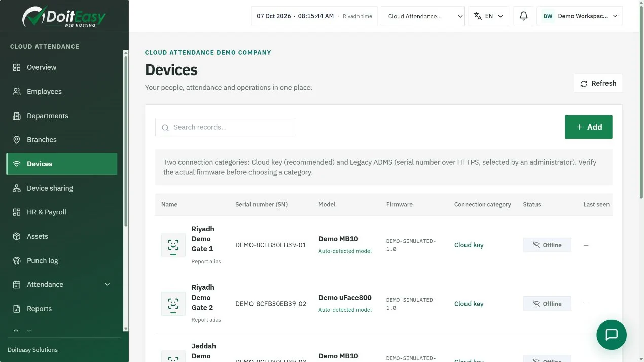
Task: Go to the Punch log
Action: pyautogui.click(x=62, y=261)
